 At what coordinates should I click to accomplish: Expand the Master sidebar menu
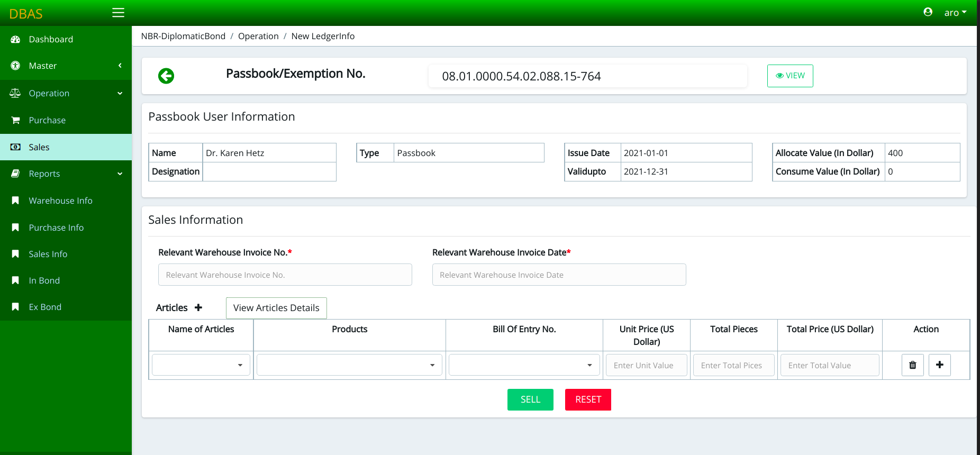[x=66, y=66]
